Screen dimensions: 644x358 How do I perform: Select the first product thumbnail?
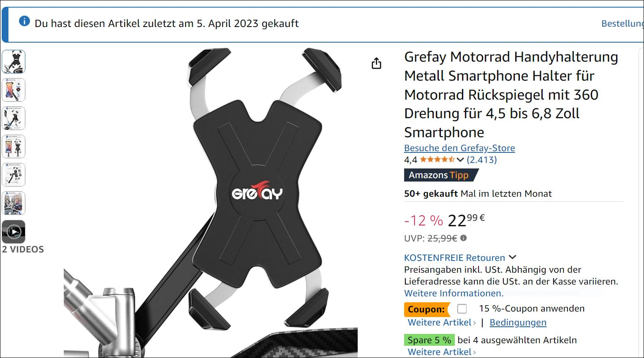tap(14, 62)
